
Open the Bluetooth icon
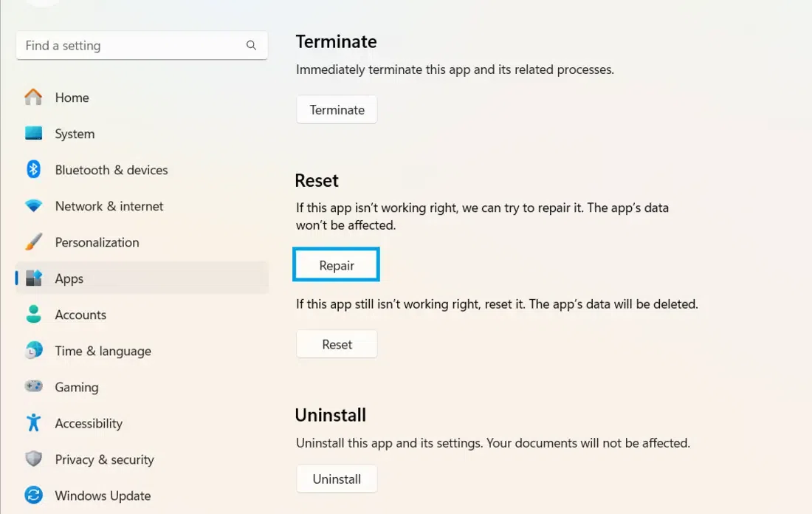tap(33, 170)
